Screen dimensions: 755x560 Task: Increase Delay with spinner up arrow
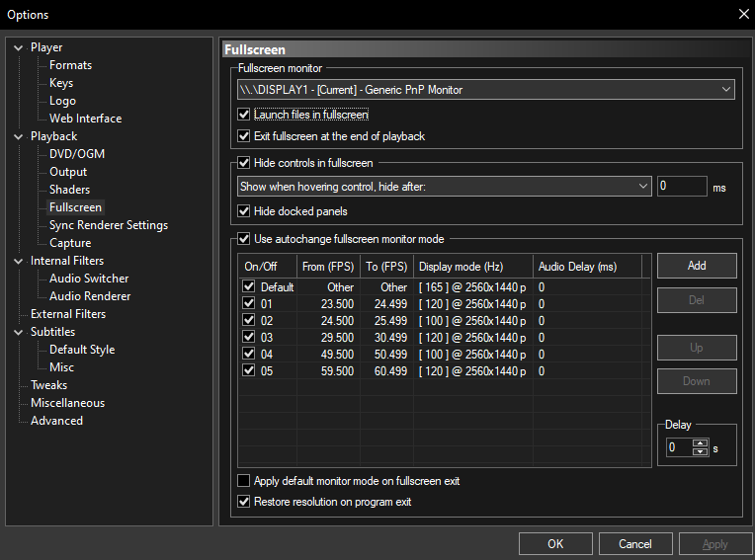(x=701, y=442)
